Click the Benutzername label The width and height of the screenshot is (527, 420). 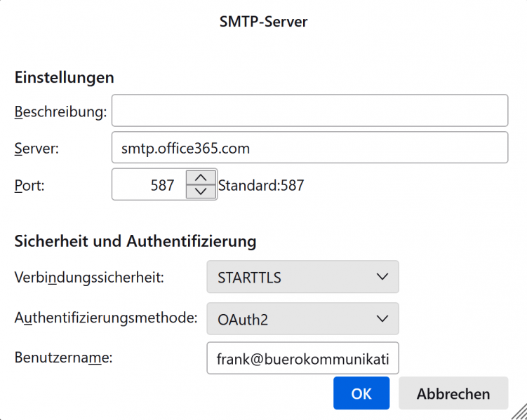tap(64, 358)
